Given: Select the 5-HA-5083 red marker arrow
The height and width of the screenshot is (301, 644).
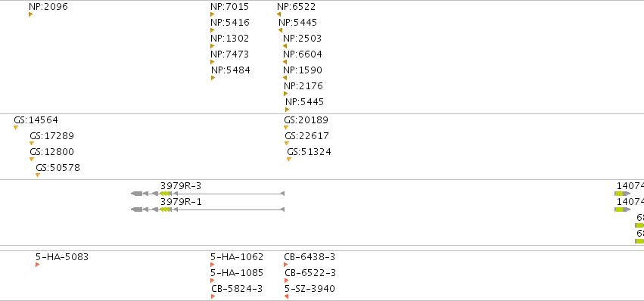Looking at the screenshot, I should pyautogui.click(x=37, y=265).
